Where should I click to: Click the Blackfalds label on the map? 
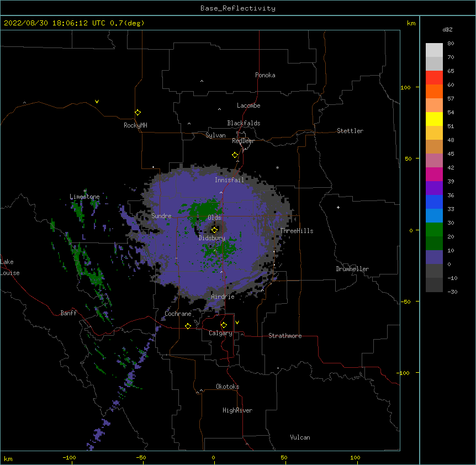click(244, 123)
